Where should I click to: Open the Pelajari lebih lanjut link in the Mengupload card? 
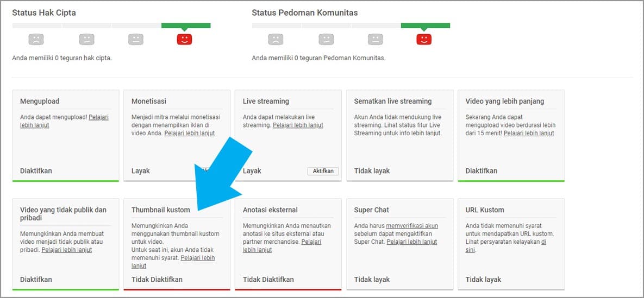tap(98, 117)
